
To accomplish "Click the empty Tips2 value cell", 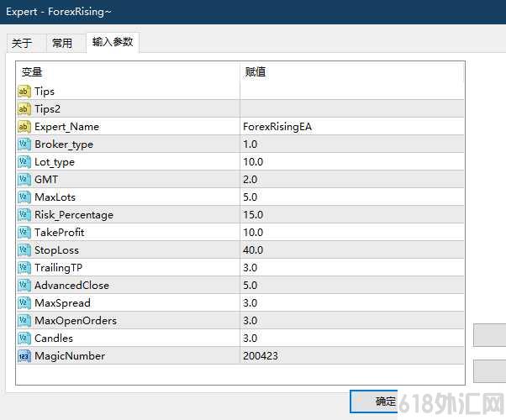I will click(x=352, y=109).
